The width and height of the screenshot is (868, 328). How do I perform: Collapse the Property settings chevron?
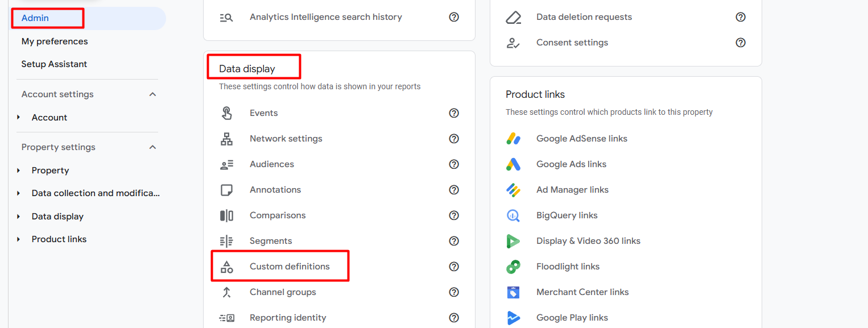152,147
